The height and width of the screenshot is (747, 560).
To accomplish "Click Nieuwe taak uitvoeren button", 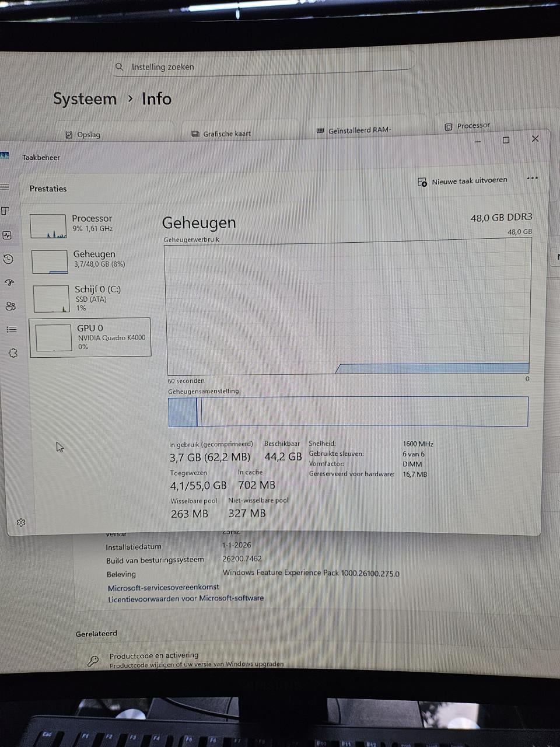I will pyautogui.click(x=463, y=181).
